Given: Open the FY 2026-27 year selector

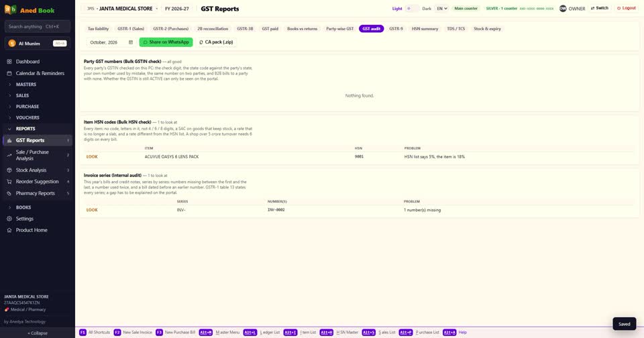Looking at the screenshot, I should [177, 9].
